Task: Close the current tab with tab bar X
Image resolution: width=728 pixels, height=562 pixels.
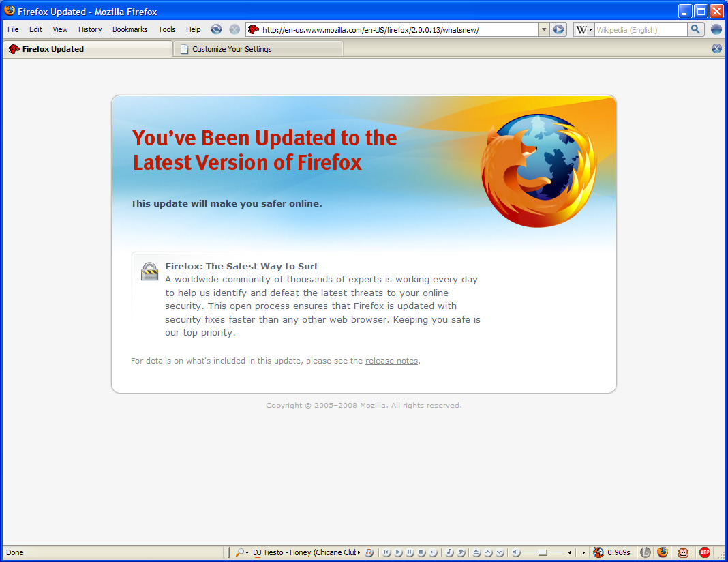Action: pyautogui.click(x=716, y=48)
